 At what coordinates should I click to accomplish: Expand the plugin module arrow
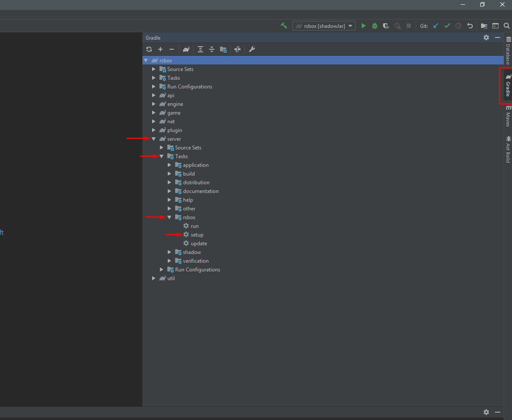tap(154, 130)
